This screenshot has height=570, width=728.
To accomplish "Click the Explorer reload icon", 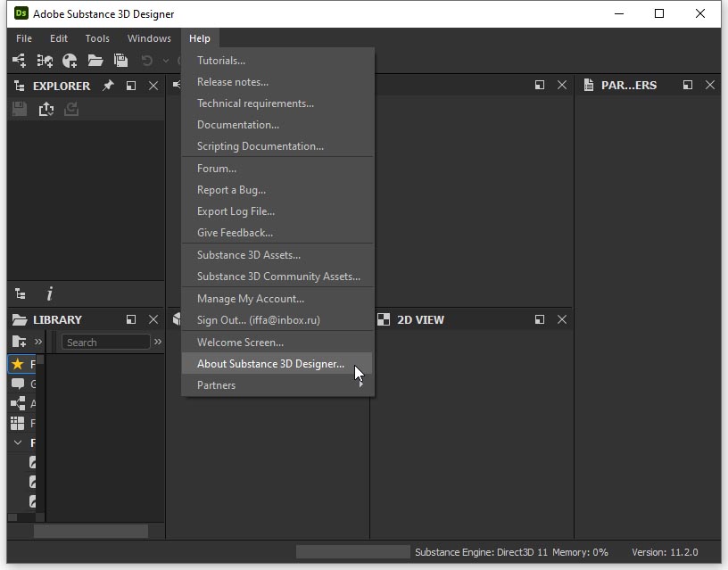I will point(71,109).
